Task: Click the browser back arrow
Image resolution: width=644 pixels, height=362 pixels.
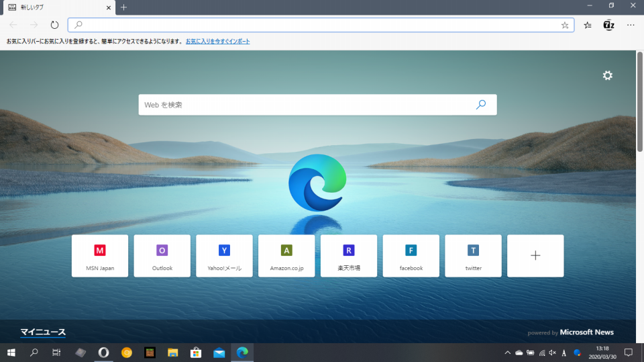Action: pyautogui.click(x=13, y=25)
